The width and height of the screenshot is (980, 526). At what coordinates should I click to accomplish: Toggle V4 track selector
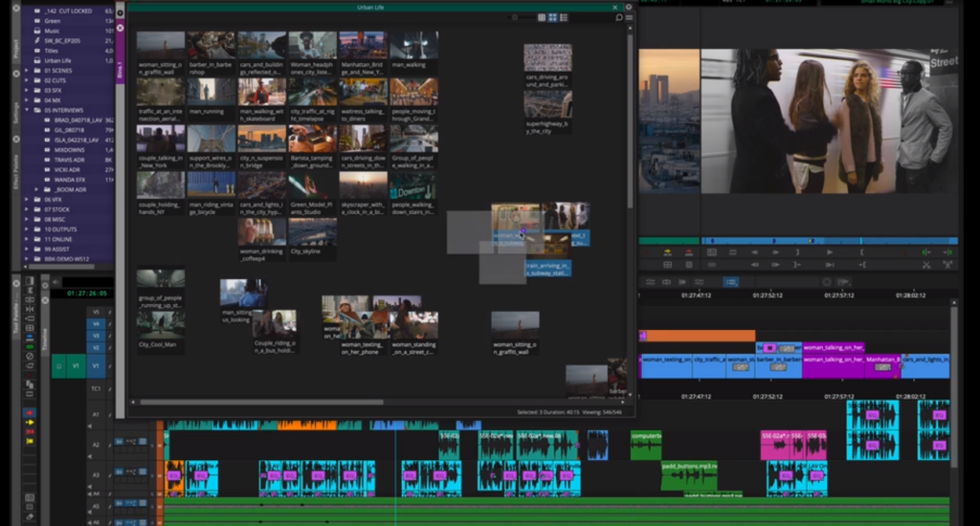click(95, 324)
